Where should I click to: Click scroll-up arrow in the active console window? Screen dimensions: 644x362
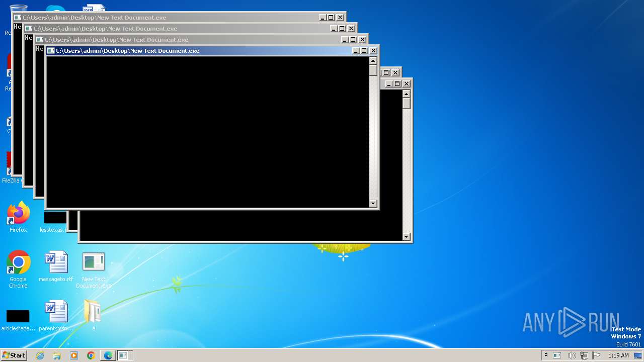[373, 61]
